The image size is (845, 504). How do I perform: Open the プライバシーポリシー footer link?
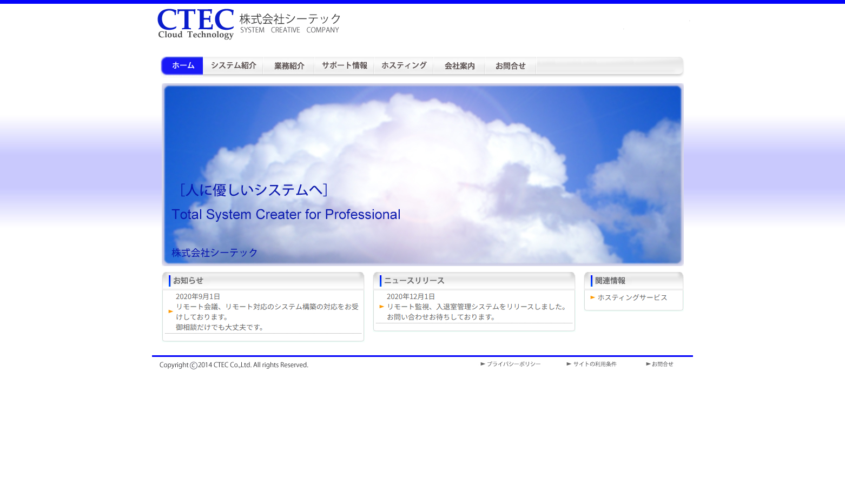[514, 364]
